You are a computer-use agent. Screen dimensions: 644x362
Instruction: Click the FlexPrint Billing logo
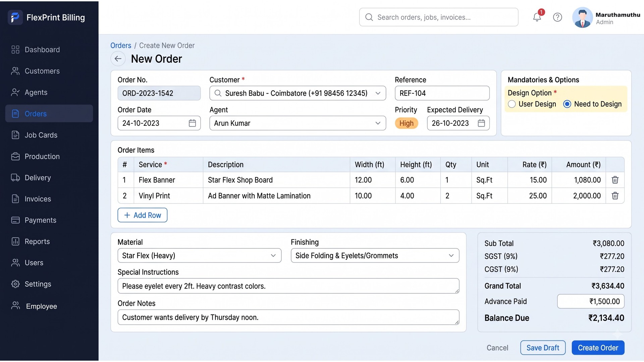(15, 17)
